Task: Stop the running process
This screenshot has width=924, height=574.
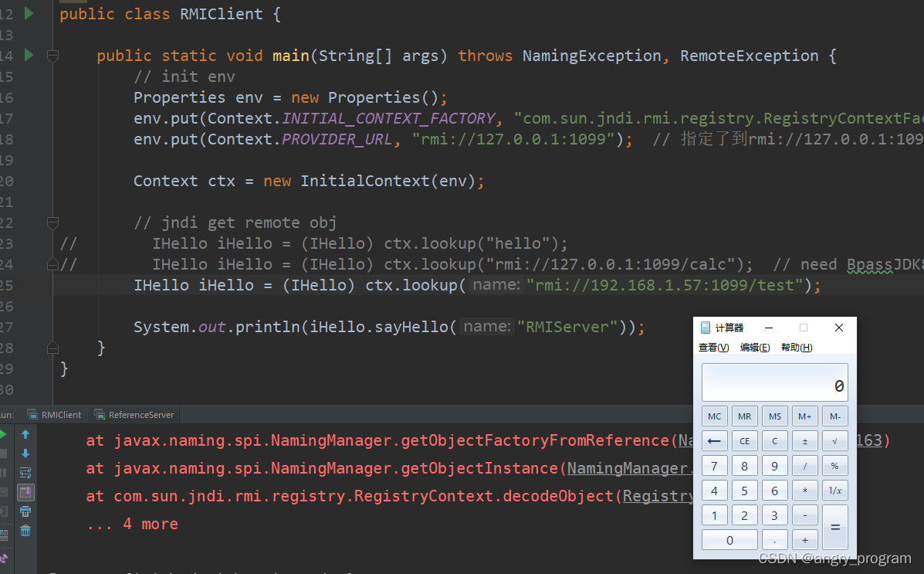Action: click(x=4, y=453)
